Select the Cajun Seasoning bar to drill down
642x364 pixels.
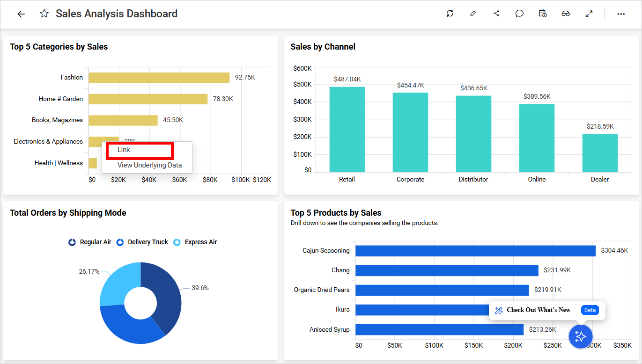[x=475, y=251]
